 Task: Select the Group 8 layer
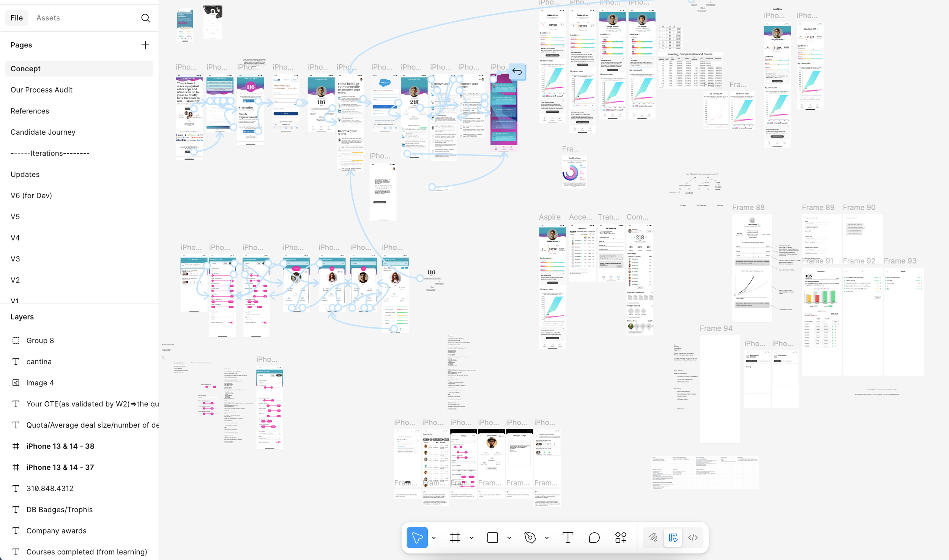[40, 340]
